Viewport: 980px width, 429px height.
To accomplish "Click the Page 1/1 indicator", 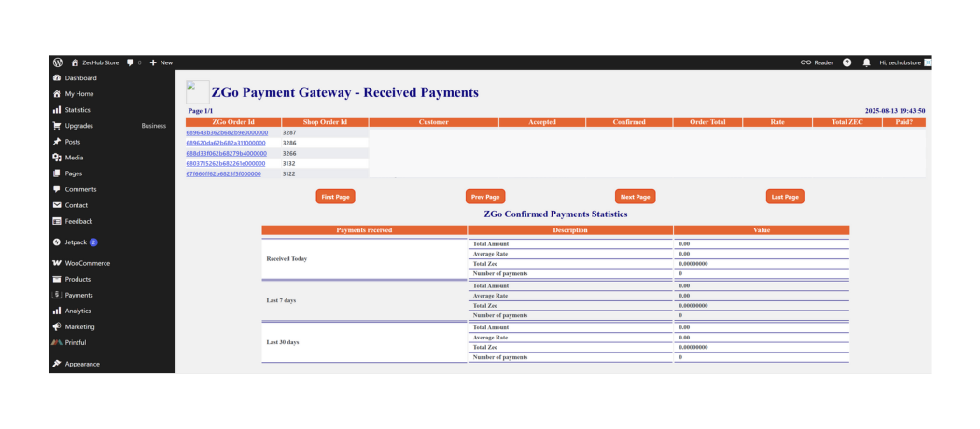I will [x=201, y=111].
